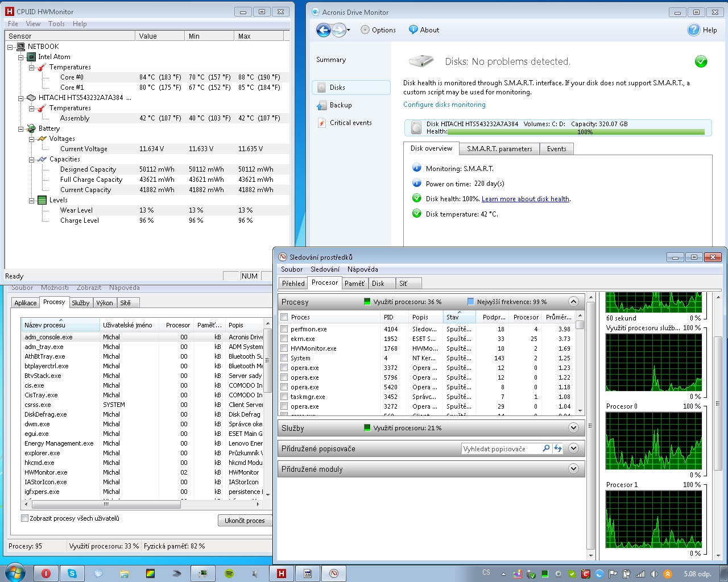Open Skype from the taskbar
Screen dimensions: 728x582
point(72,573)
